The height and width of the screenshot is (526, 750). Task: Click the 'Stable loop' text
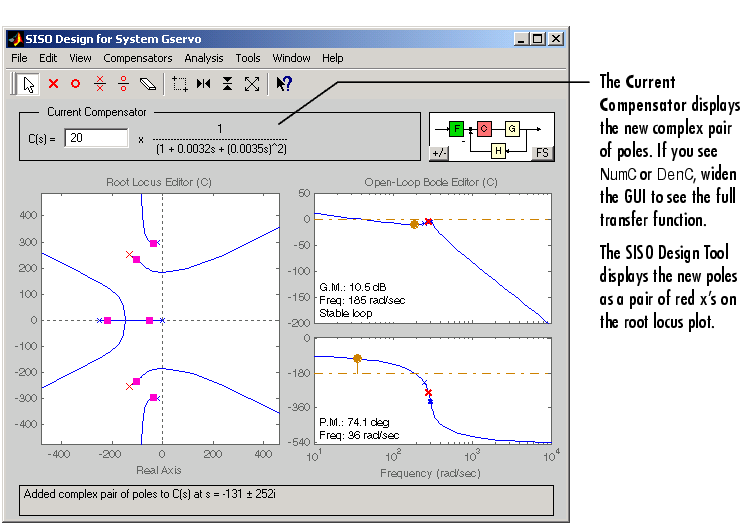click(x=345, y=313)
